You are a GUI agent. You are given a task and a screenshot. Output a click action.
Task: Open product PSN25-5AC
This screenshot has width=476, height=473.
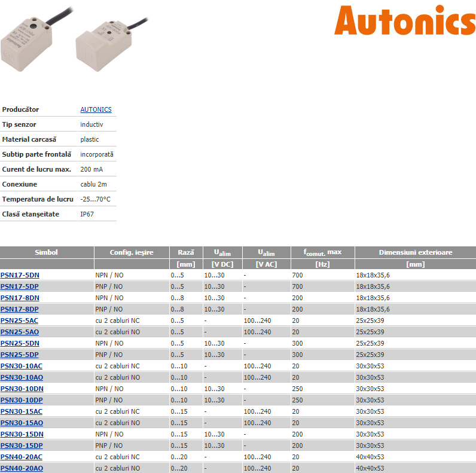tap(19, 321)
